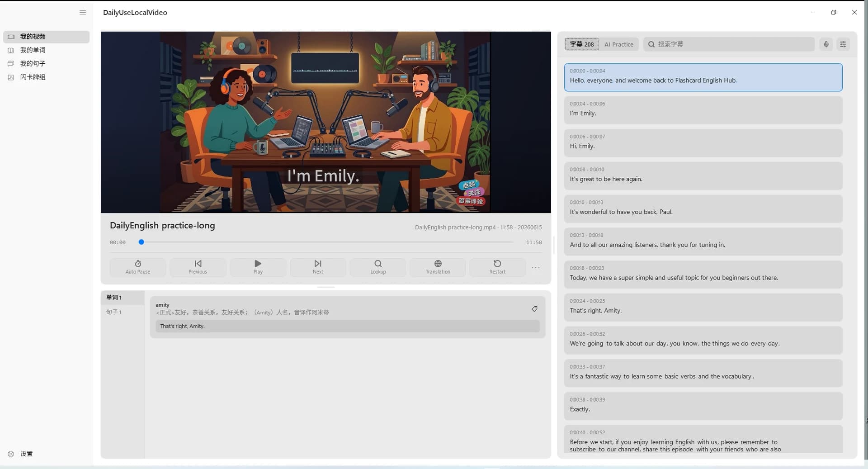Image resolution: width=868 pixels, height=469 pixels.
Task: Open 我的视频 in the sidebar
Action: [x=46, y=37]
